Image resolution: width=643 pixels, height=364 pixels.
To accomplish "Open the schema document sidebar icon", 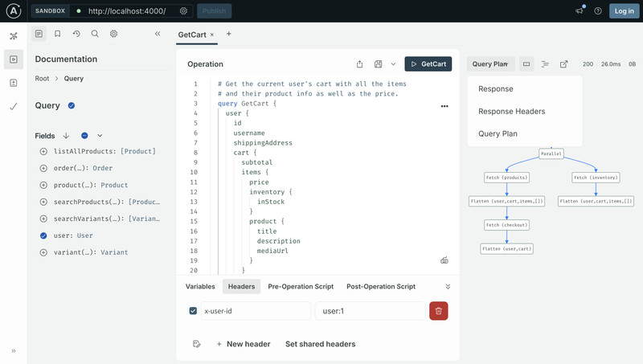I will [14, 83].
